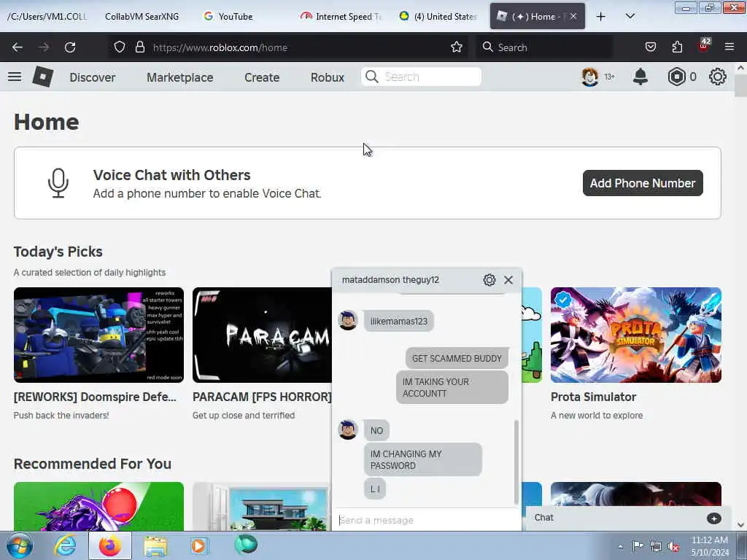This screenshot has width=747, height=560.
Task: Open the Robux page link
Action: pyautogui.click(x=328, y=77)
